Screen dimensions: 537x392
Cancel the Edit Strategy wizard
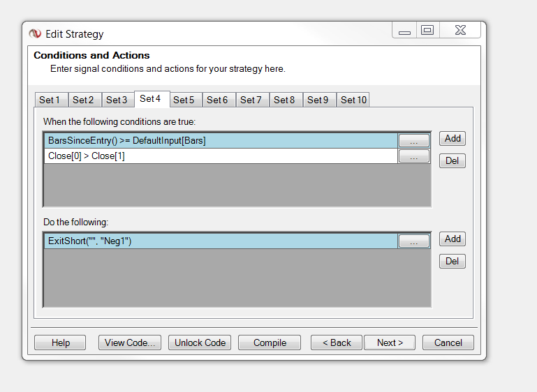pyautogui.click(x=448, y=342)
